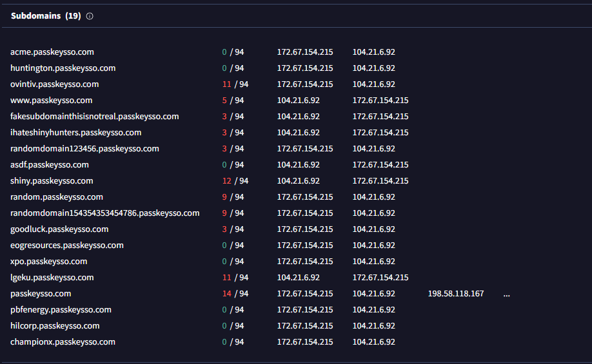592x364 pixels.
Task: Select random.passkeysso.com row name
Action: pyautogui.click(x=57, y=197)
